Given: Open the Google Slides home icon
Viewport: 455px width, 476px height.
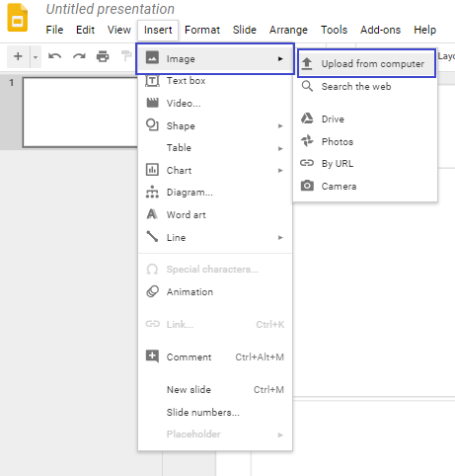Looking at the screenshot, I should (18, 18).
